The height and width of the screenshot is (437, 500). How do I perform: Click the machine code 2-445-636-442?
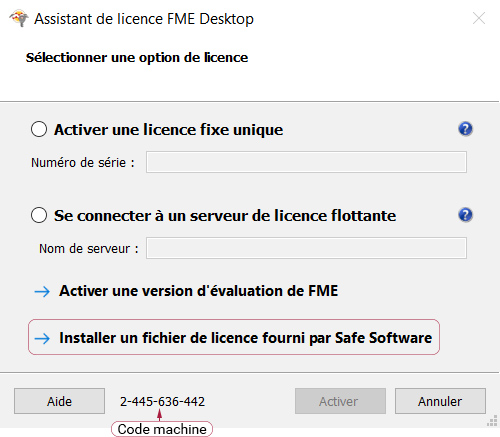click(162, 401)
